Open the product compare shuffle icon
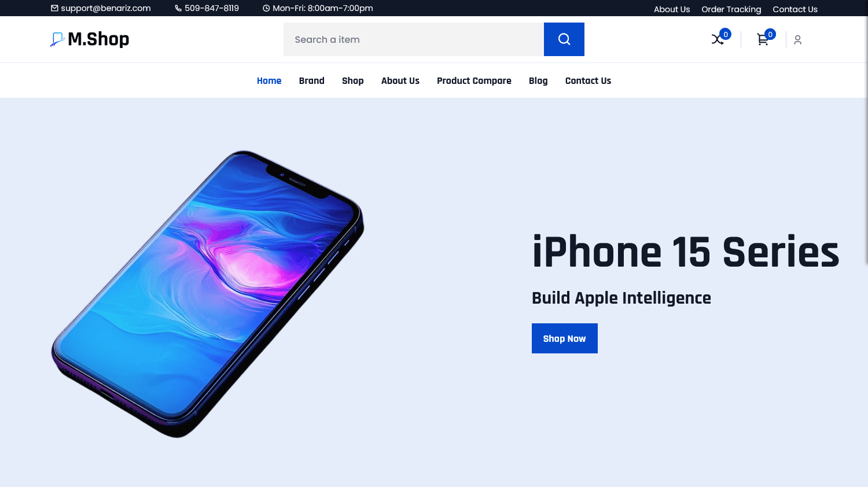Screen dimensions: 868x487 click(x=718, y=39)
